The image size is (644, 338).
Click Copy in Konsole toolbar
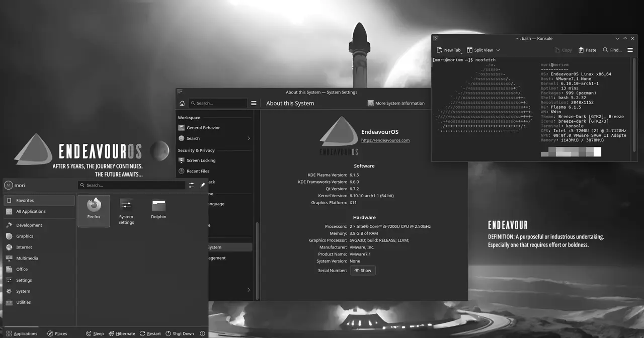click(563, 50)
